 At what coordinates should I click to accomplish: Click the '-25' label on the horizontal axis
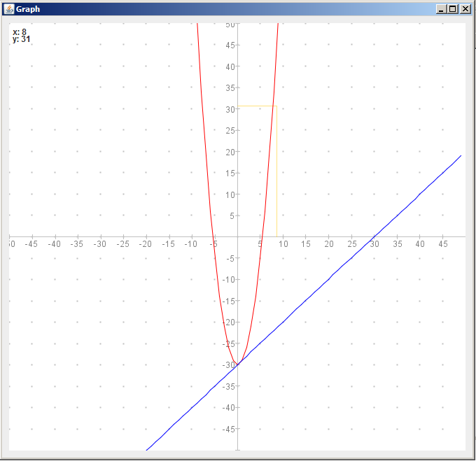coord(122,244)
